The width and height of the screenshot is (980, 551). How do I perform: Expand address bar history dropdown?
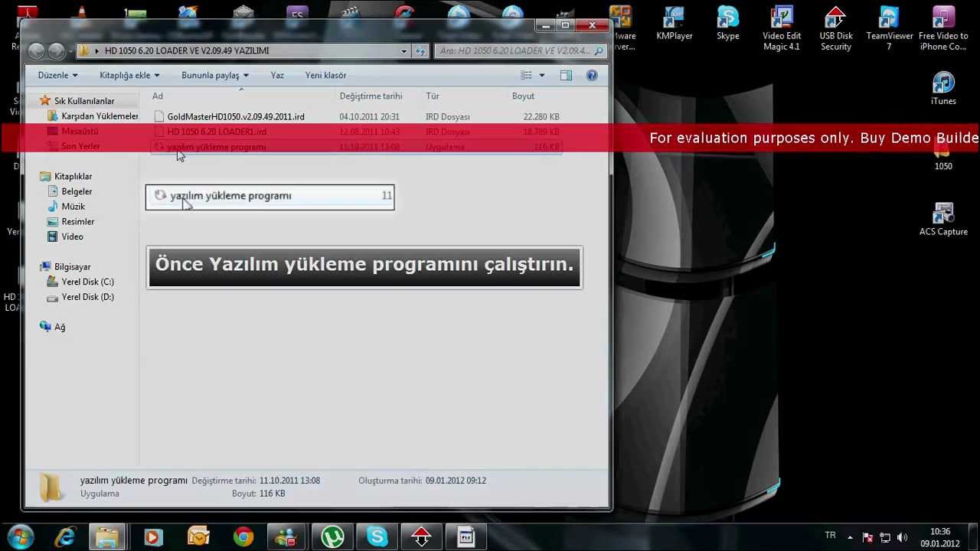[x=403, y=51]
